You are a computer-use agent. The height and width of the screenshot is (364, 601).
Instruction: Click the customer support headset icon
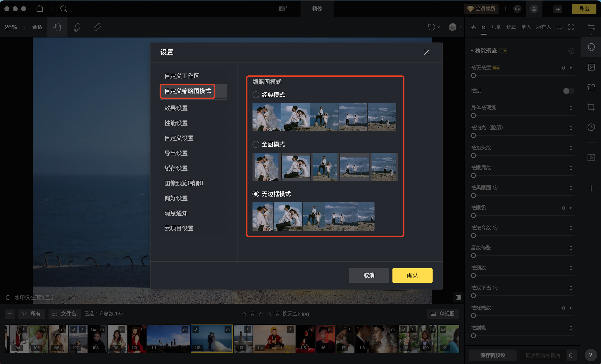pyautogui.click(x=517, y=9)
